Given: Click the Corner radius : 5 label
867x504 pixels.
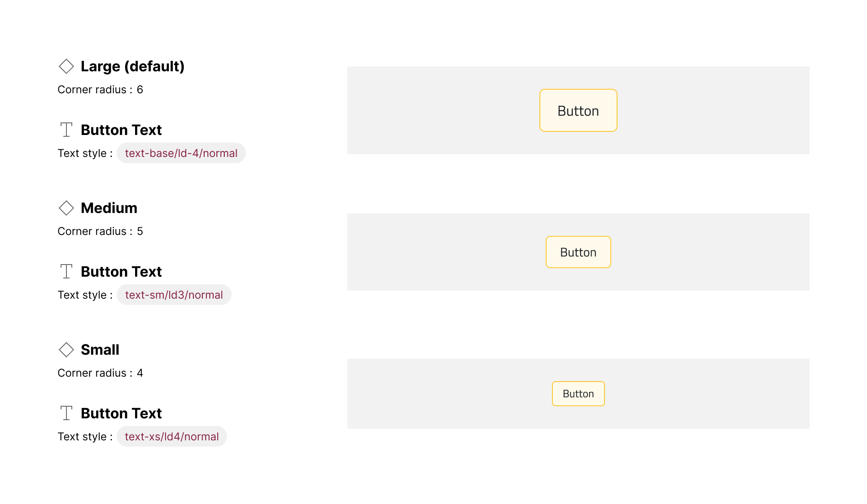Looking at the screenshot, I should click(x=100, y=231).
